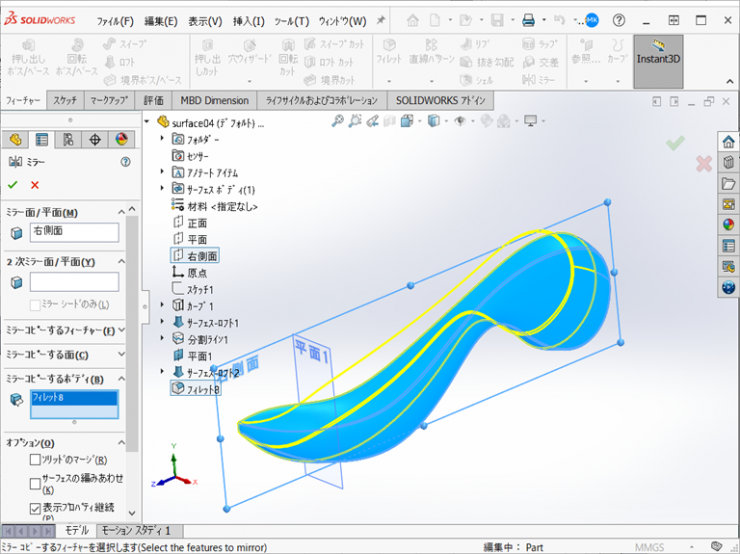This screenshot has height=554, width=740.
Task: Open the 挿入(I) menu
Action: (248, 21)
